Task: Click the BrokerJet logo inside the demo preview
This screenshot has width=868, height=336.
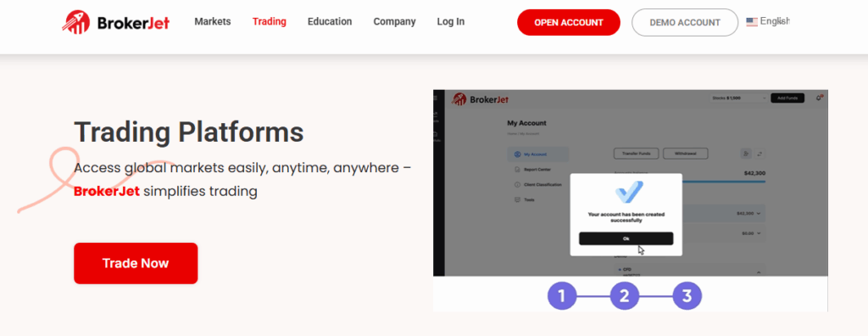Action: 480,99
